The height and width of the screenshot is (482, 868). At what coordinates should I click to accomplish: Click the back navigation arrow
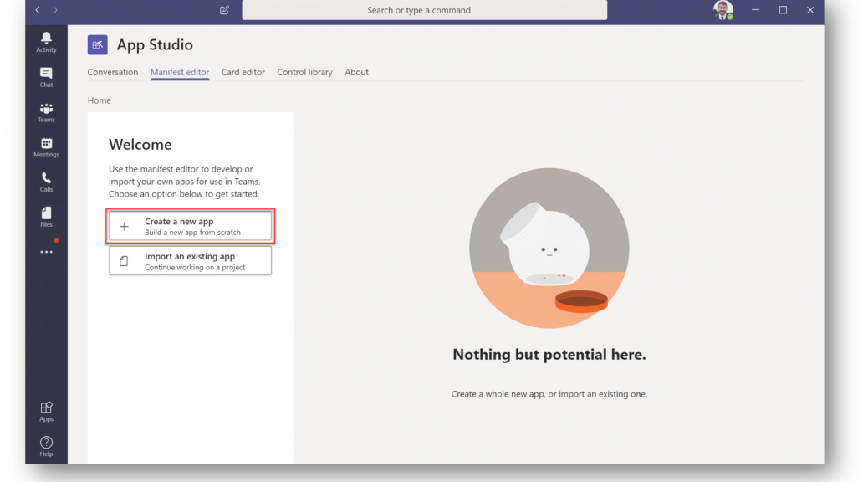[x=38, y=10]
